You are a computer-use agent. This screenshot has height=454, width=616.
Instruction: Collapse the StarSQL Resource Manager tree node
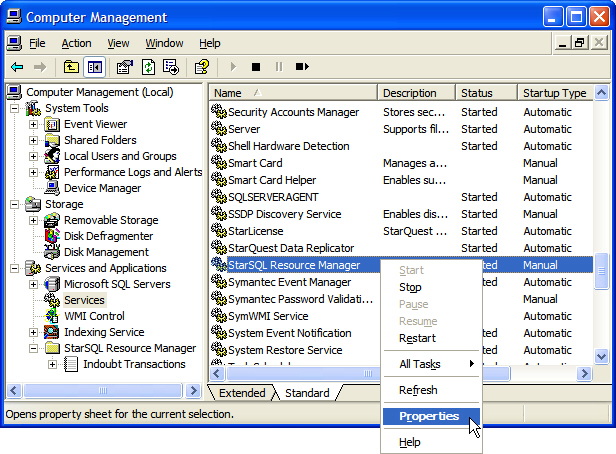(33, 348)
